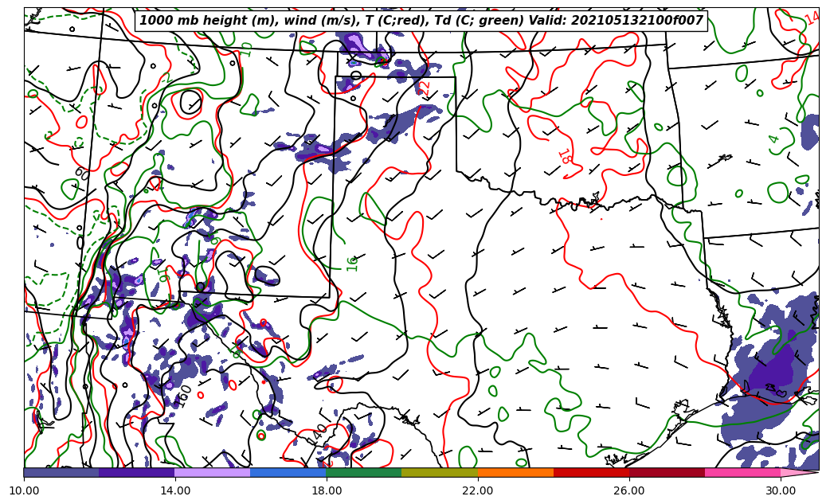The width and height of the screenshot is (826, 504).
Task: Click the black 160 height contour label
Action: (x=184, y=396)
